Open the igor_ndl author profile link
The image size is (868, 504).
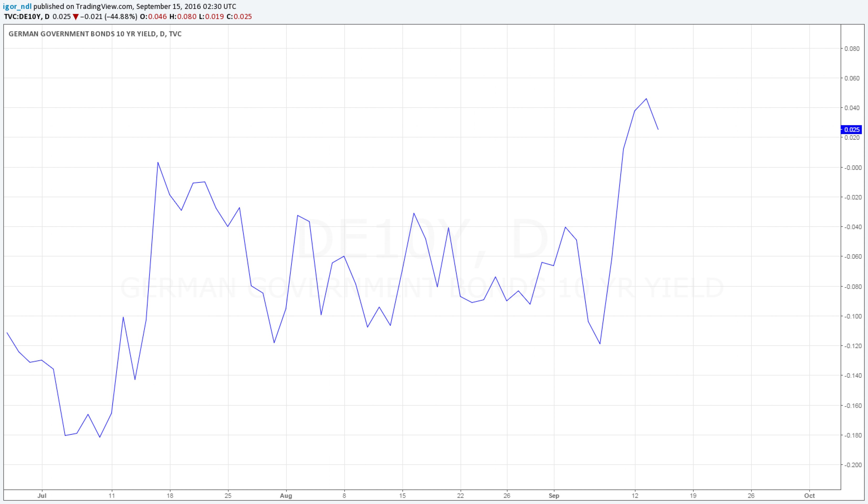pos(17,6)
